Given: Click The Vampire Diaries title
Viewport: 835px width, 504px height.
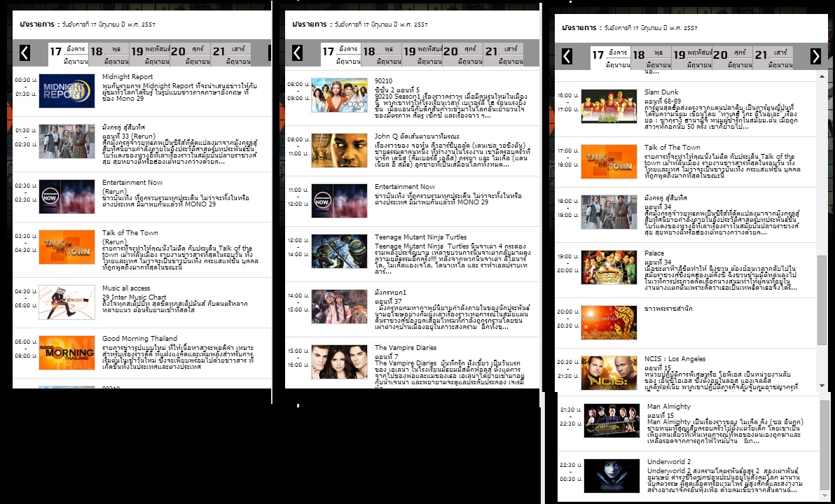Looking at the screenshot, I should (x=406, y=347).
